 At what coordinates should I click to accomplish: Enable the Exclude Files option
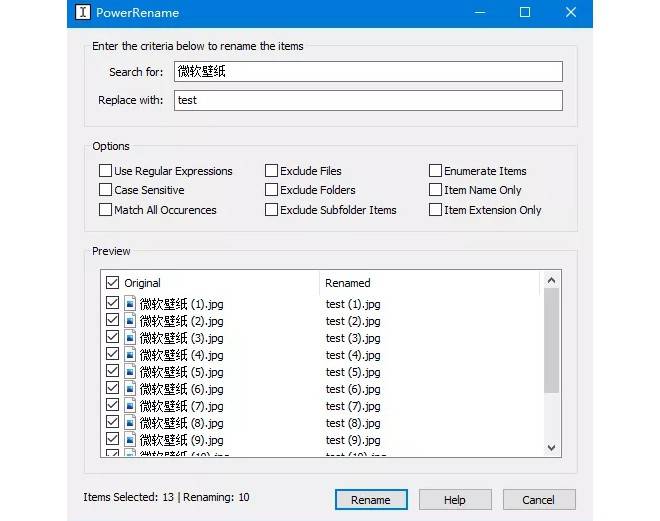click(x=271, y=170)
